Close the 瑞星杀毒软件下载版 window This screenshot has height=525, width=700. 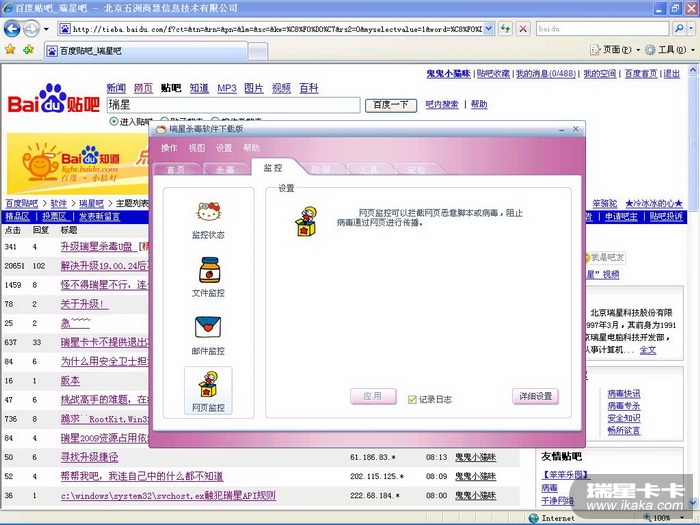[576, 129]
